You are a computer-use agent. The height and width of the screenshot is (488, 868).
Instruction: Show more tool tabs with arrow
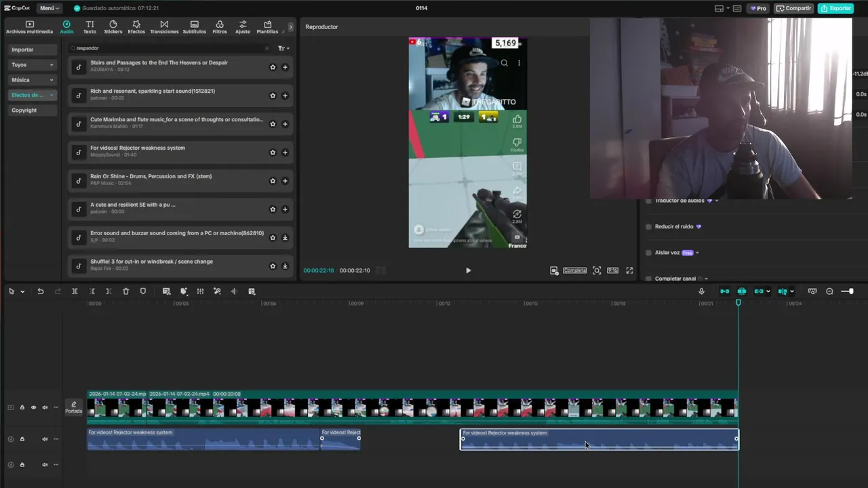(291, 27)
